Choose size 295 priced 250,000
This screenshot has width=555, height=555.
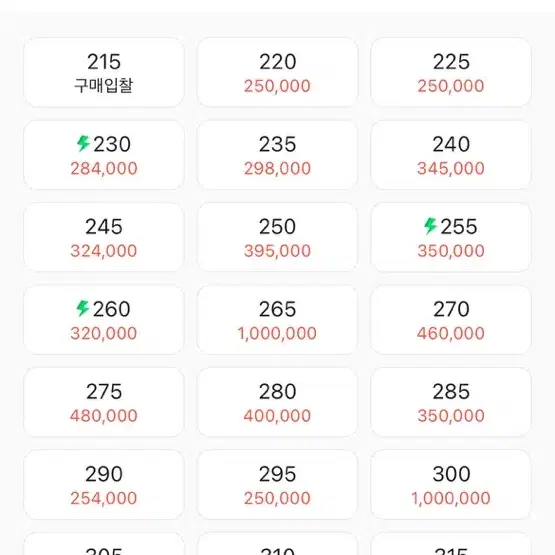point(277,485)
